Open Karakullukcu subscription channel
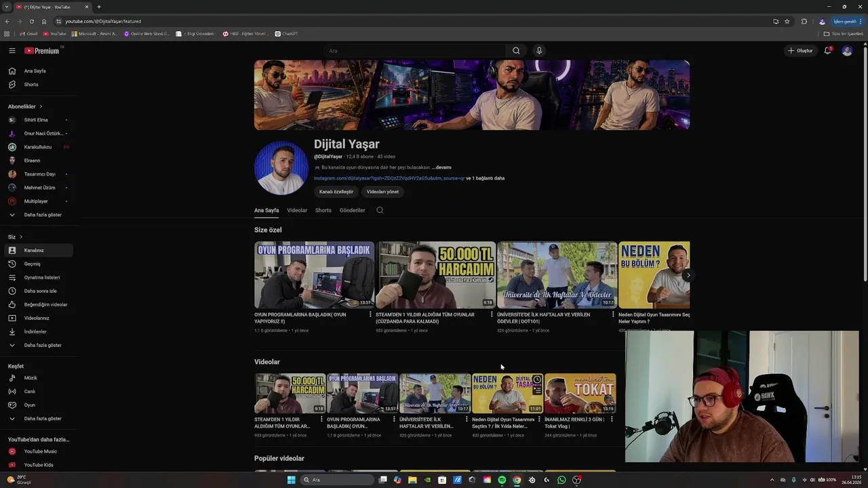Viewport: 868px width, 488px height. point(39,147)
